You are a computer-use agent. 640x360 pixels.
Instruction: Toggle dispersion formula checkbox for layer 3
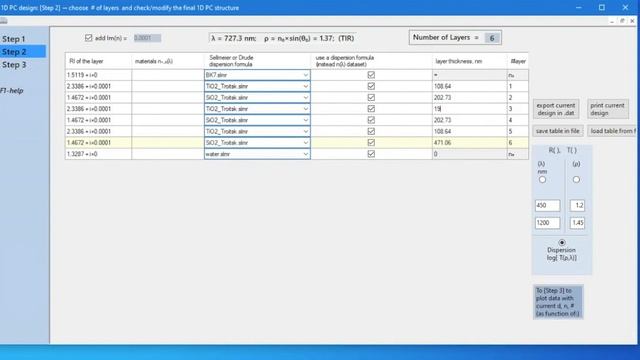[x=371, y=109]
